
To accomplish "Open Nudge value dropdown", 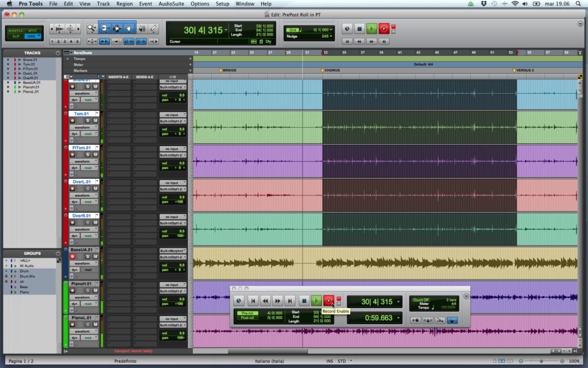I will click(x=331, y=36).
